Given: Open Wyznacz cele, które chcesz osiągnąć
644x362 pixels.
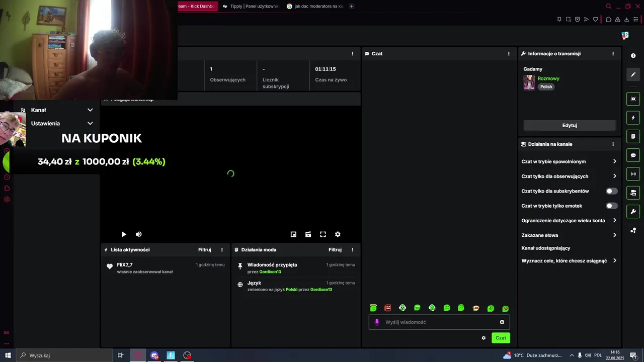Looking at the screenshot, I should [x=569, y=261].
